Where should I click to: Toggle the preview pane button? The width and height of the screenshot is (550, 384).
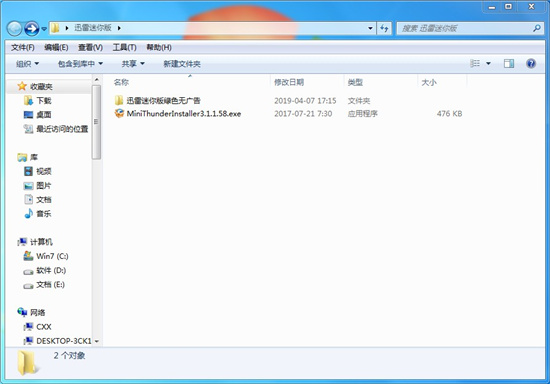tap(509, 63)
